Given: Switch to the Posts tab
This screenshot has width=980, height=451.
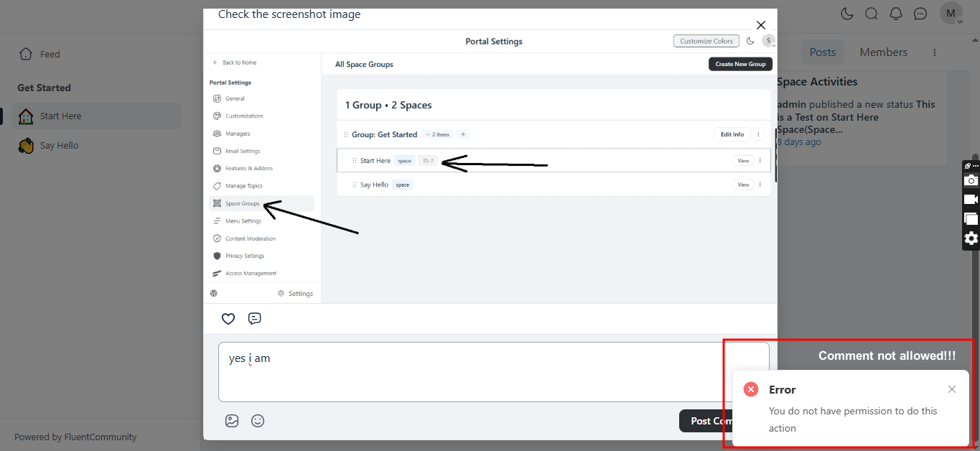Looking at the screenshot, I should [822, 52].
